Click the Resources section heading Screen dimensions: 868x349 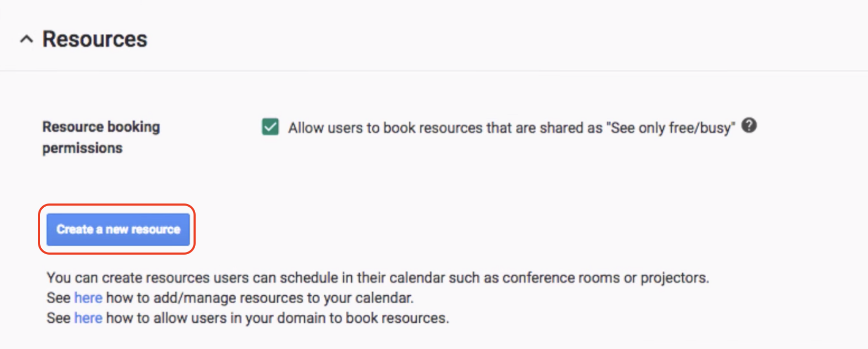coord(95,39)
